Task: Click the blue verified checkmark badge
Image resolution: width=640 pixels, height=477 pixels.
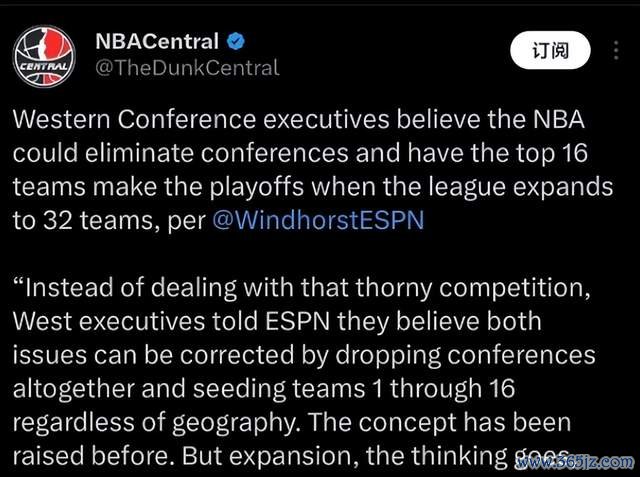Action: click(x=236, y=41)
